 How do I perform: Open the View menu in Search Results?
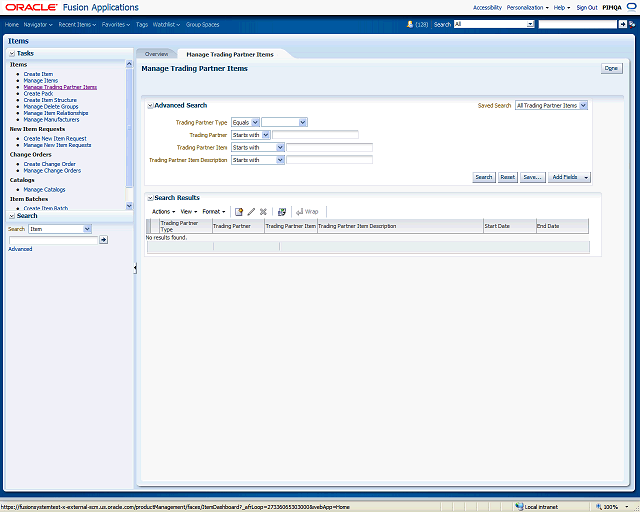coord(189,211)
